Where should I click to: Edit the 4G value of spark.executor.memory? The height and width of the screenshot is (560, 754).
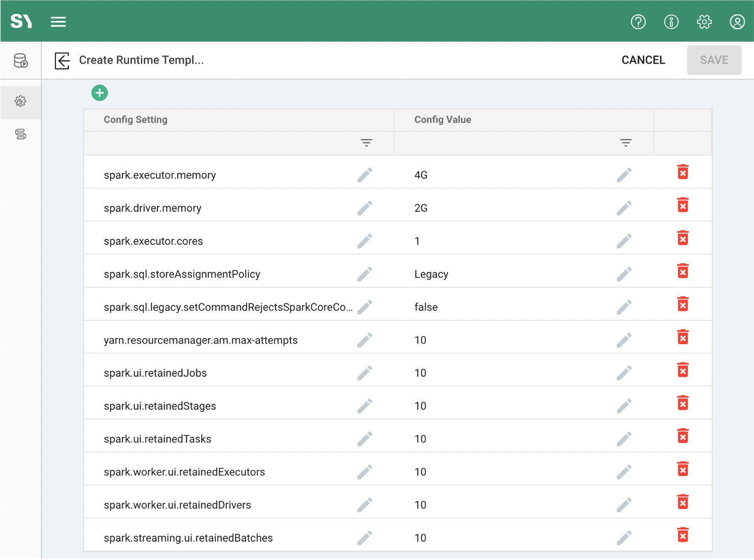coord(624,175)
